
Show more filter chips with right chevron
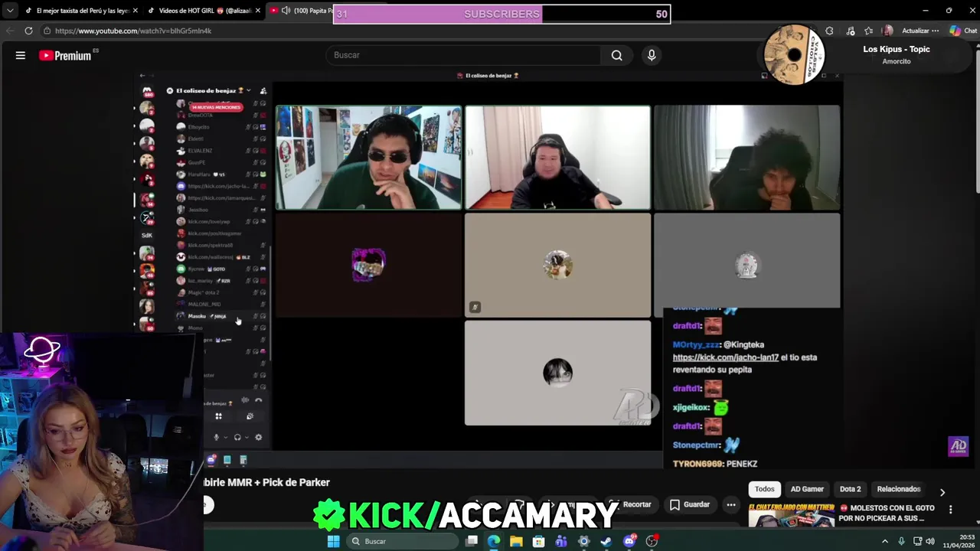tap(942, 492)
